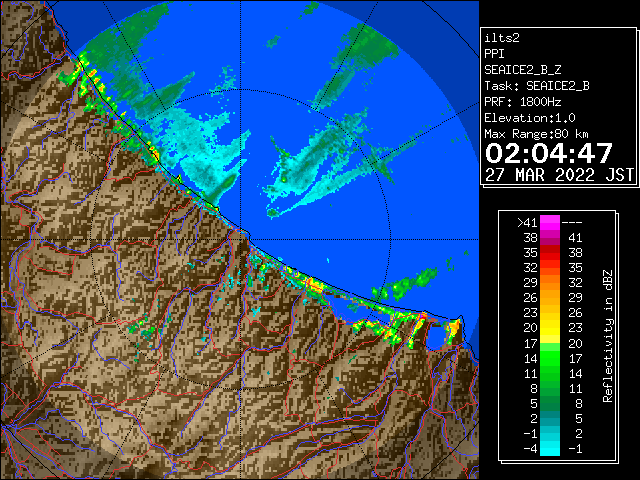Click the "Max Range:80 km" entry
This screenshot has width=640, height=480.
536,134
